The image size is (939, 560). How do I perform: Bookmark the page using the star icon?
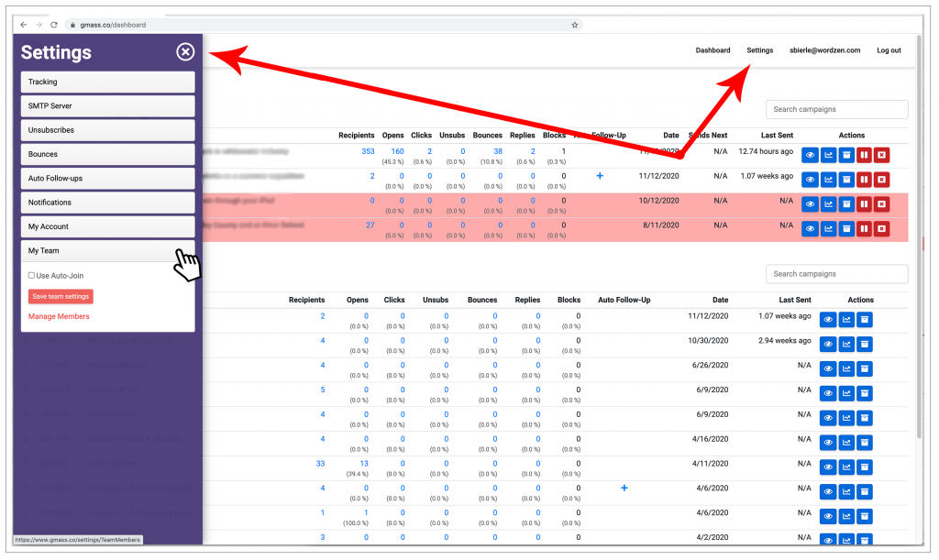click(575, 25)
